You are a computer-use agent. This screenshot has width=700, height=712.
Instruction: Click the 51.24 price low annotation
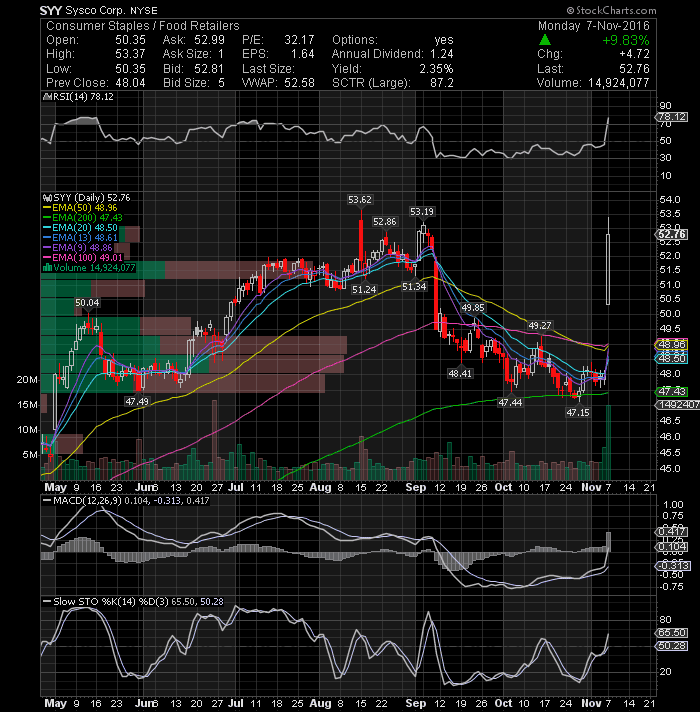[364, 289]
